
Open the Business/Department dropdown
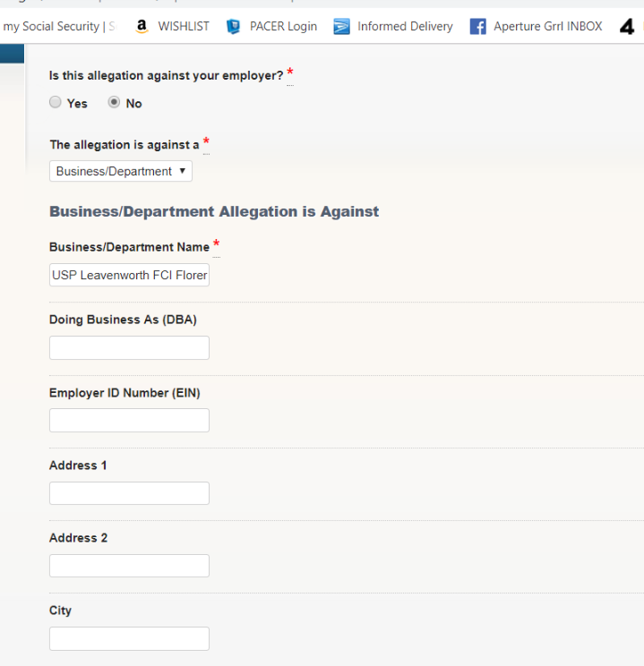[121, 171]
